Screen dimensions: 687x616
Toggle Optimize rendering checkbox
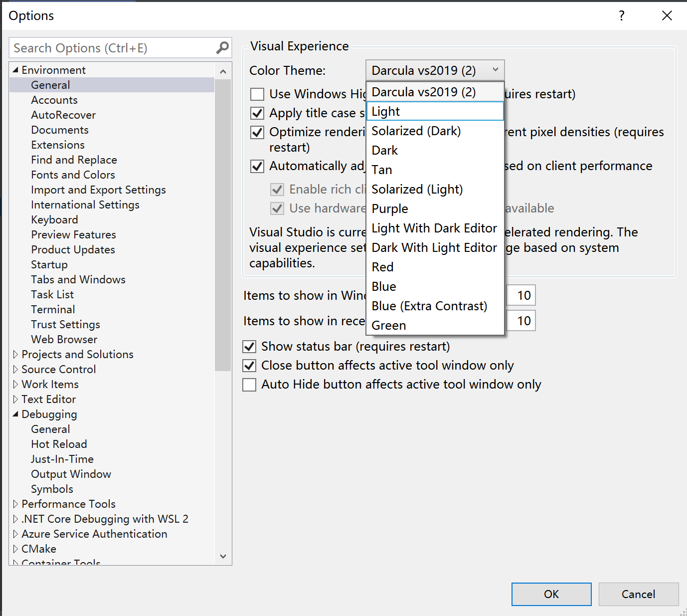(x=257, y=132)
